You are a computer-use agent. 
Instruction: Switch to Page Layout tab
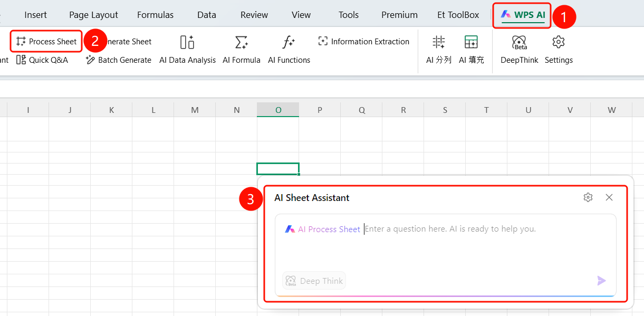tap(94, 15)
